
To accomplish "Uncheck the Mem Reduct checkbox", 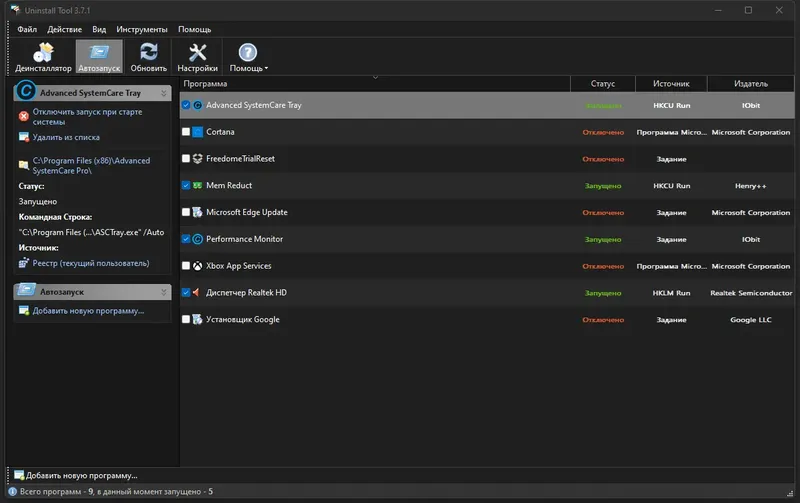I will point(186,185).
